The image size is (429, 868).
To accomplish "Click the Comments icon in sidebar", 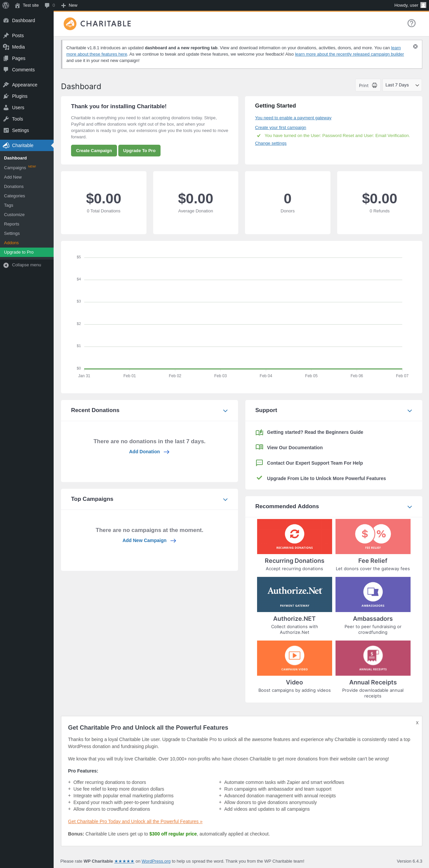I will 6,70.
